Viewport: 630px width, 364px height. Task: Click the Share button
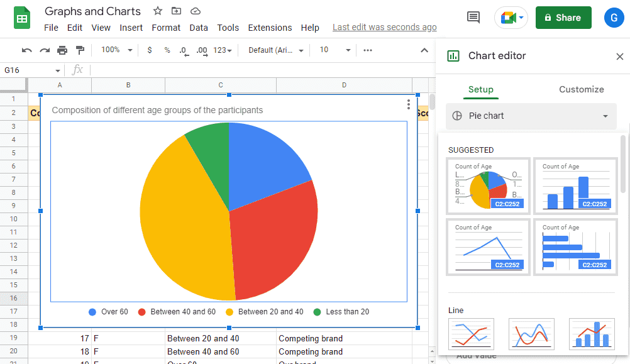563,17
